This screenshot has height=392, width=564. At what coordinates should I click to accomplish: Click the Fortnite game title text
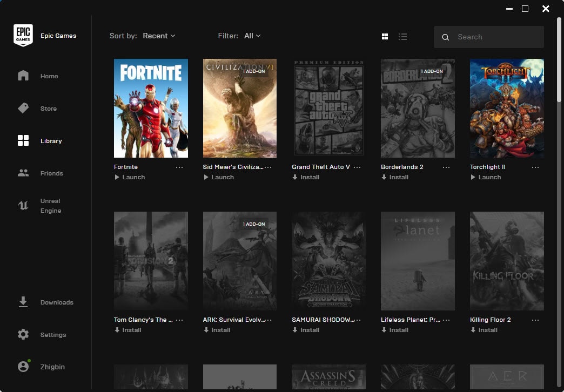click(x=126, y=167)
